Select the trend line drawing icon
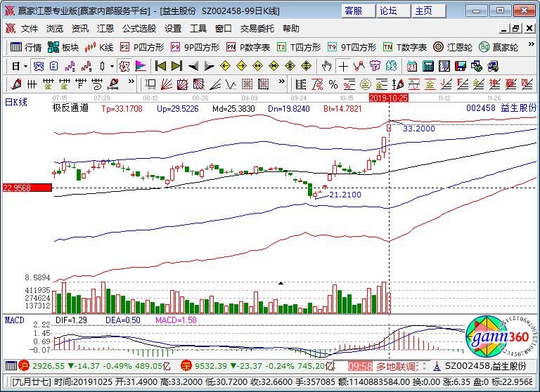The width and height of the screenshot is (540, 392). tap(359, 66)
